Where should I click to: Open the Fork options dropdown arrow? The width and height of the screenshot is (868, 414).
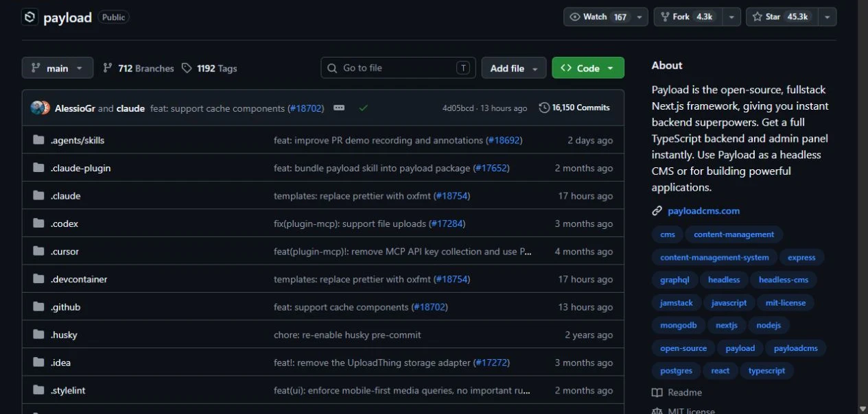tap(732, 17)
